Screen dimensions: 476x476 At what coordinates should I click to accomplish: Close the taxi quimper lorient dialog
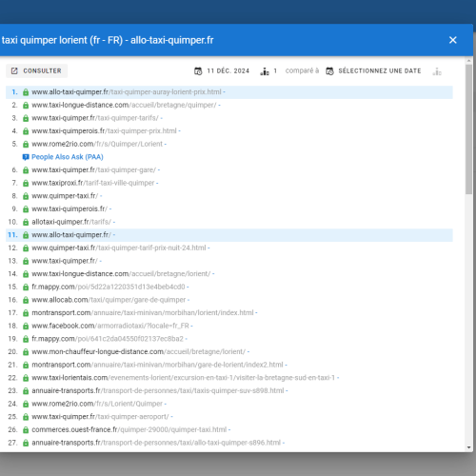tap(453, 40)
